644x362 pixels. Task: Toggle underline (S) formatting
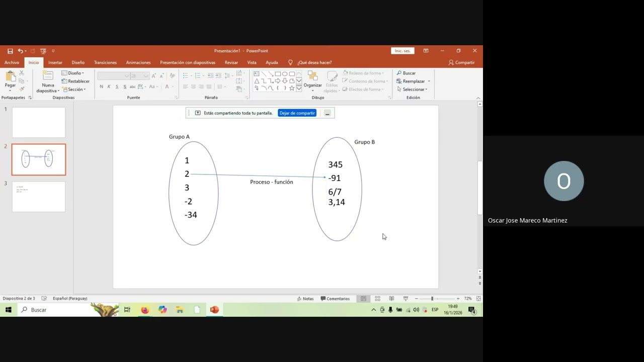(117, 86)
